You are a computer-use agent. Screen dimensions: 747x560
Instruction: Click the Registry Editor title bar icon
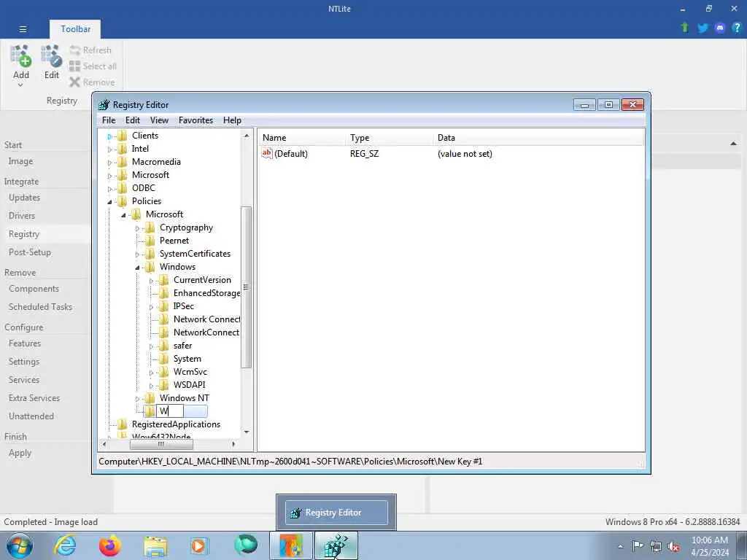tap(104, 105)
